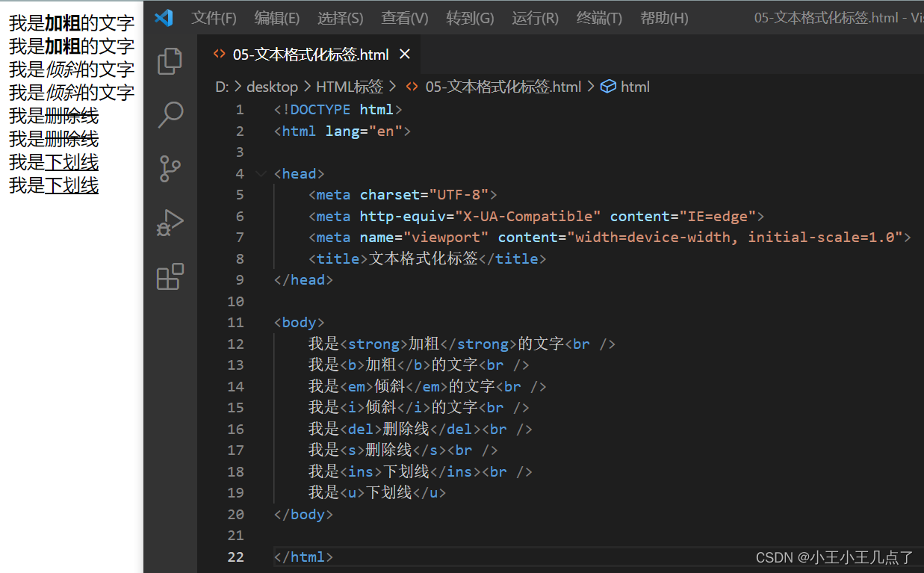Open the 查看(V) menu
924x573 pixels.
pyautogui.click(x=405, y=18)
